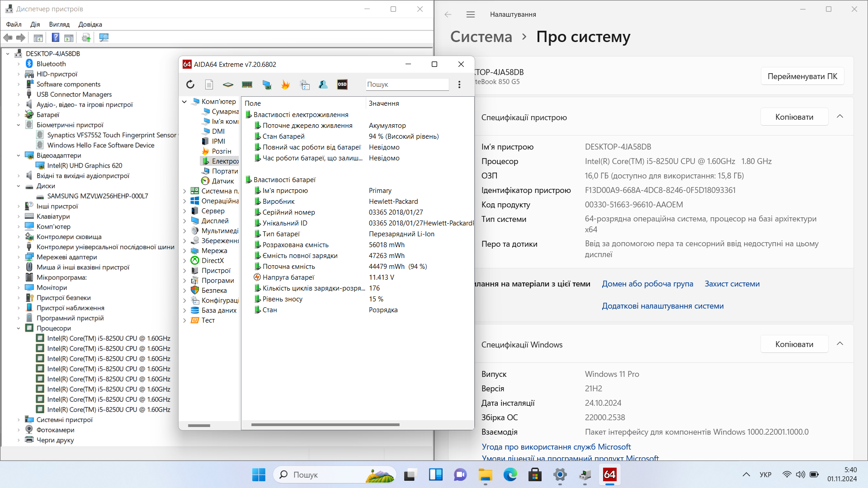Select Intel(R) UHD Graphics 620 device
The height and width of the screenshot is (488, 868).
(85, 166)
